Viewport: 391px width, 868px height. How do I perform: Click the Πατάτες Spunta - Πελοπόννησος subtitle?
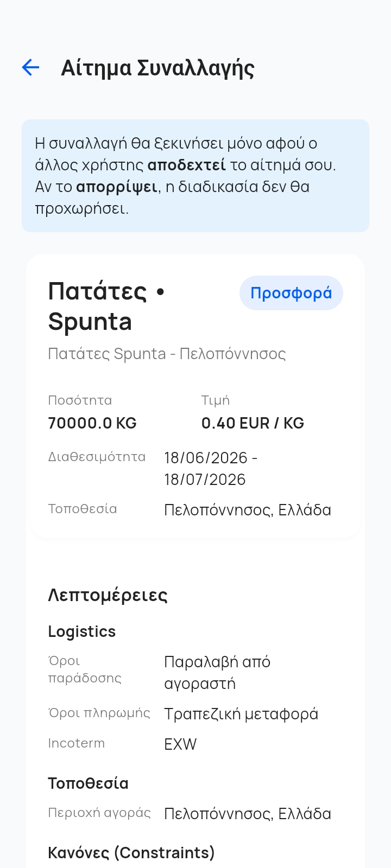point(167,354)
